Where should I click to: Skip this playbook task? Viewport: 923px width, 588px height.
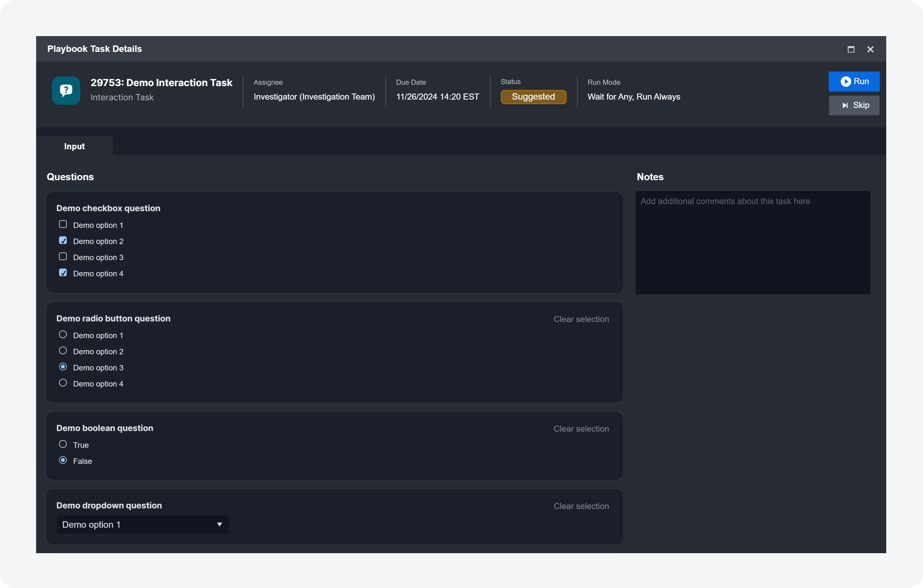coord(854,105)
